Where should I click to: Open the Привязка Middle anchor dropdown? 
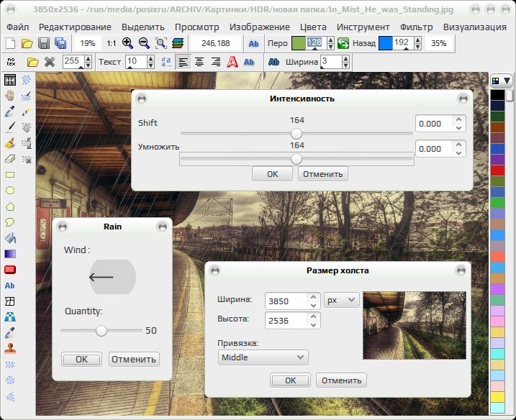click(263, 357)
